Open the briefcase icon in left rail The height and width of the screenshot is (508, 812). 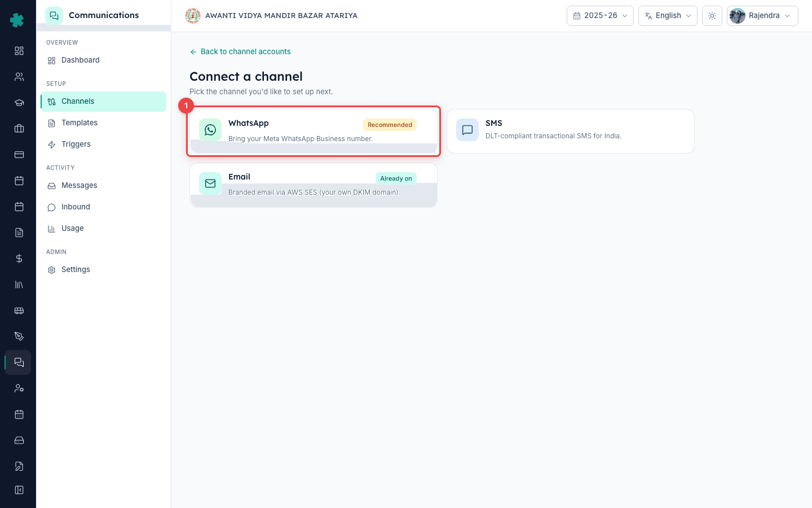tap(19, 129)
